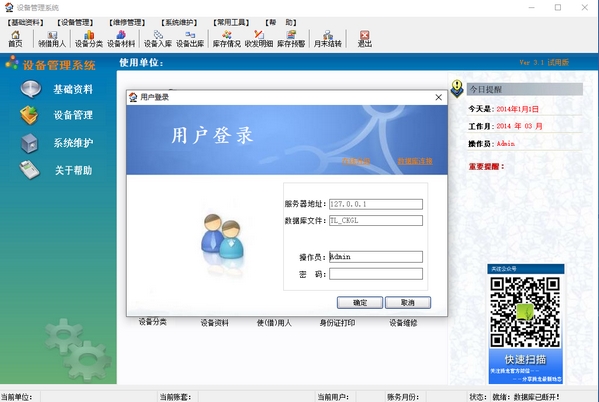Click 设备资料 label below the dialog
The height and width of the screenshot is (402, 599).
pyautogui.click(x=215, y=323)
